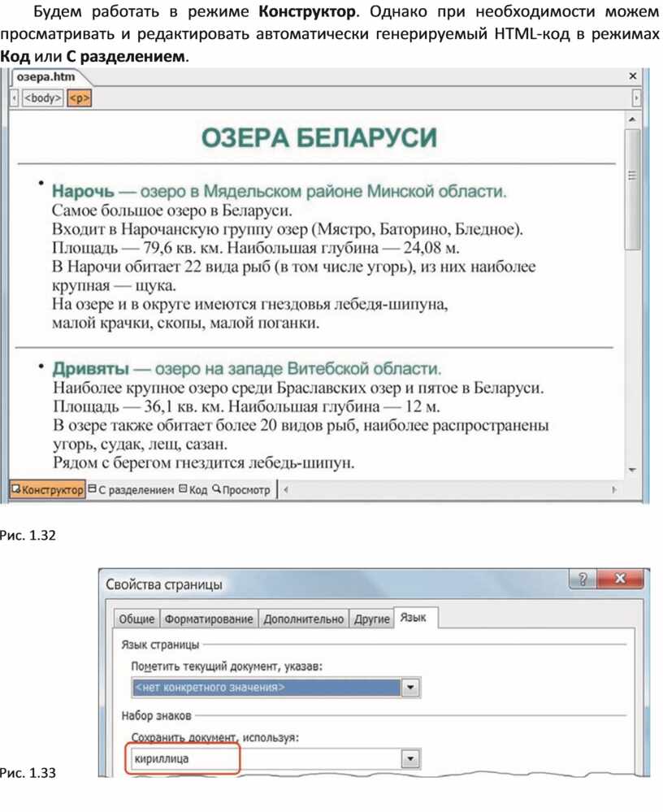Close the озера.htm document with the X
Screen dimensions: 663x812
click(x=632, y=76)
